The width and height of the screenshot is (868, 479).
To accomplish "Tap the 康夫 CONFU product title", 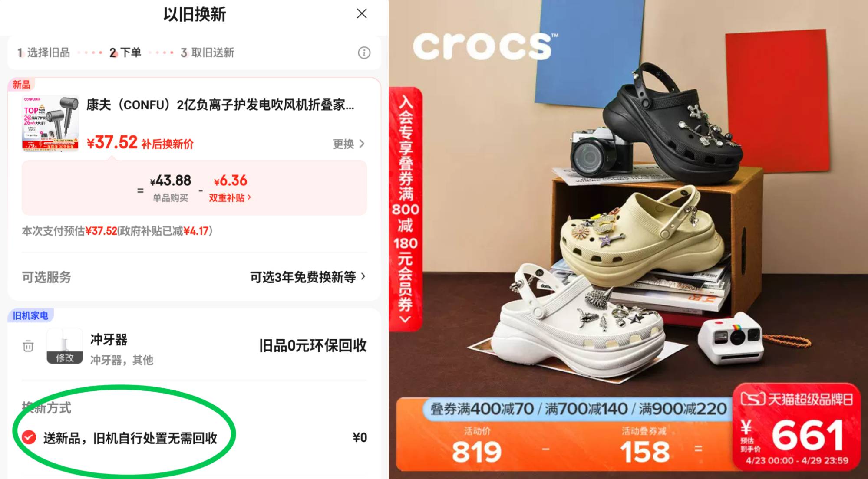I will click(x=220, y=105).
